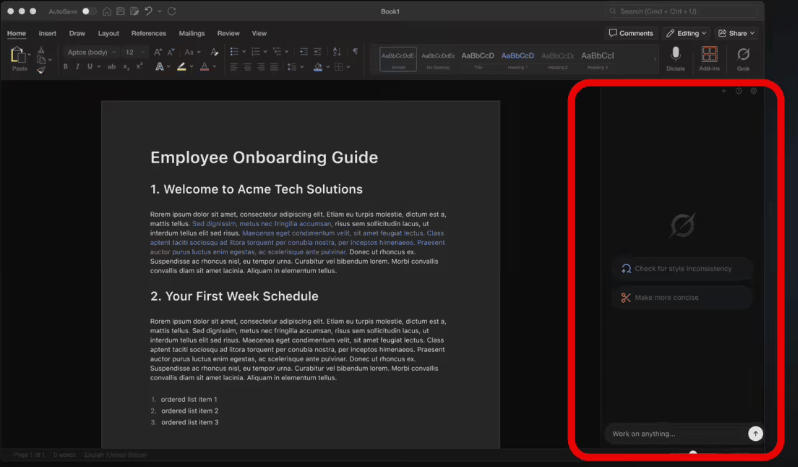Click the settings gear icon in the side panel

click(754, 91)
